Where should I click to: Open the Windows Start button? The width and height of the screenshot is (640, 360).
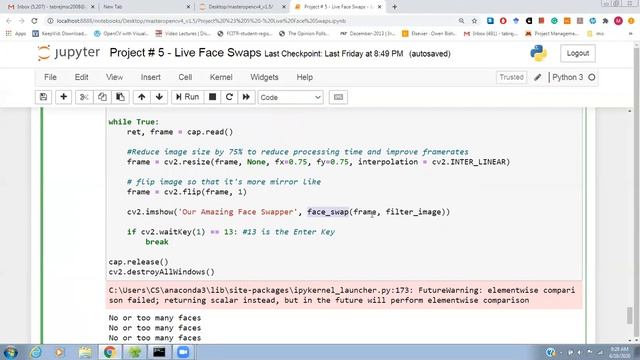click(10, 352)
